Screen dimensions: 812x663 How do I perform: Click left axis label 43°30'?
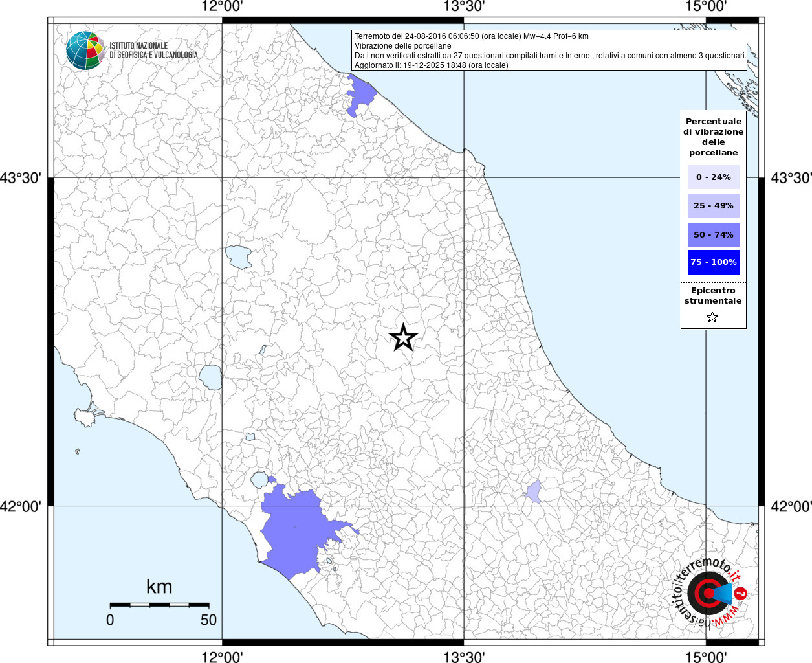tap(21, 177)
